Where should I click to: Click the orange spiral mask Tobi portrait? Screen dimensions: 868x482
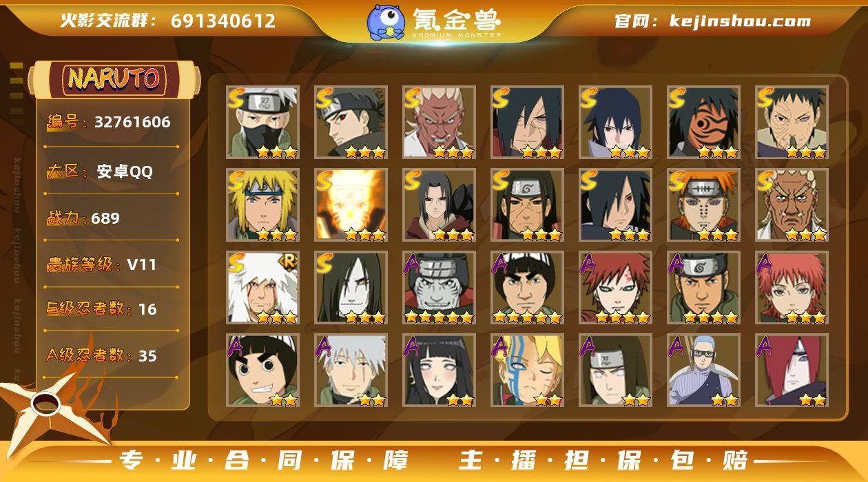(703, 123)
